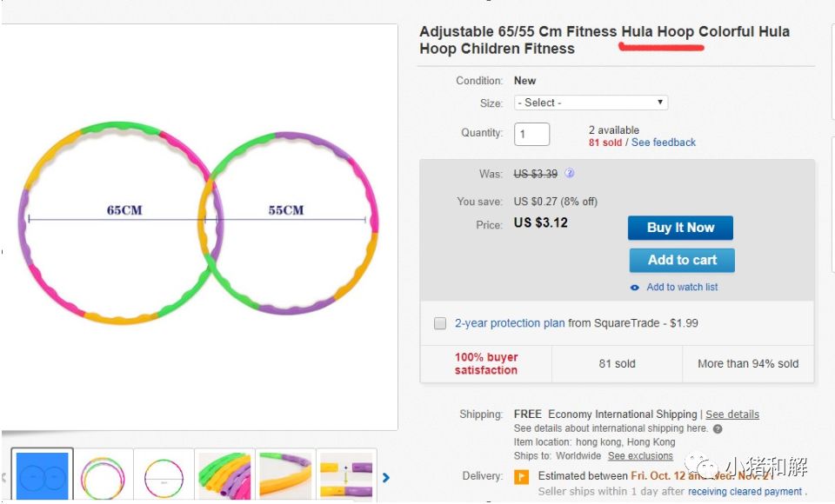835x504 pixels.
Task: Open the See feedback link
Action: [664, 143]
